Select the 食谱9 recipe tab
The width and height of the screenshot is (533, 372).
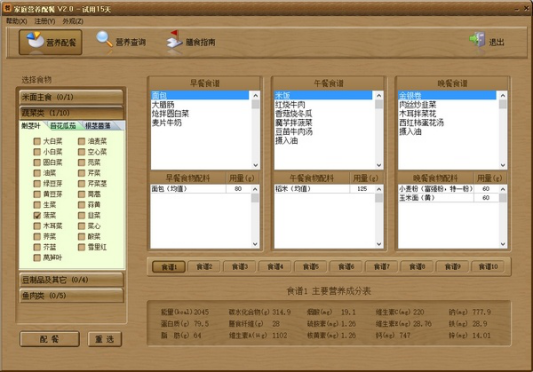pyautogui.click(x=452, y=267)
